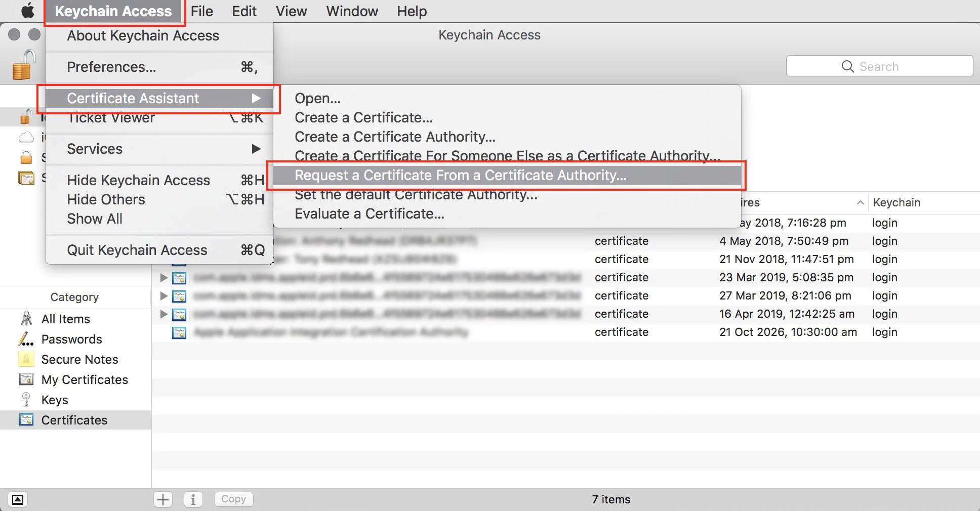Screen dimensions: 980x511
Task: Open the Apple menu
Action: [x=27, y=11]
